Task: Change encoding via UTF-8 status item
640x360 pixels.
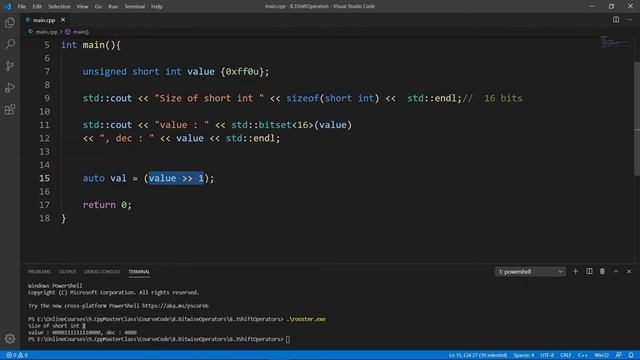Action: click(547, 355)
